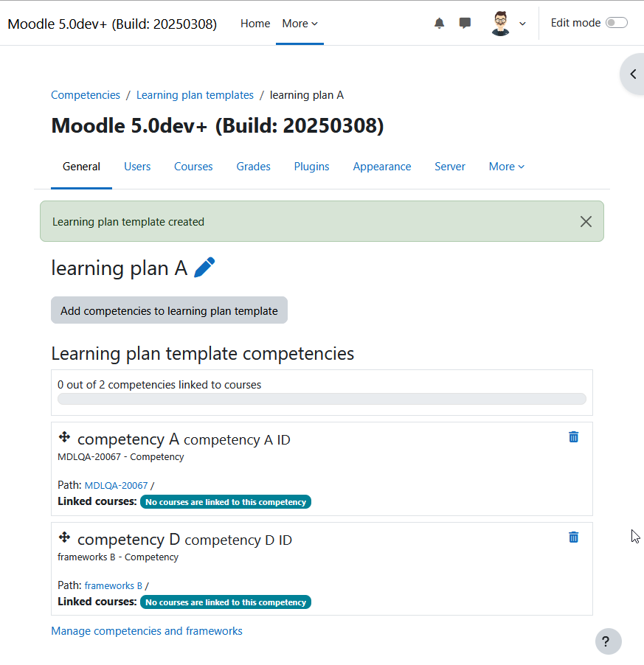This screenshot has height=665, width=644.
Task: Grab the move handle for competency A
Action: tap(64, 437)
